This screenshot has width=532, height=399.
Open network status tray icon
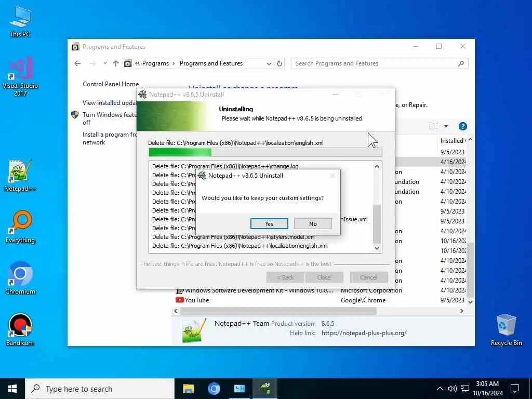[465, 389]
